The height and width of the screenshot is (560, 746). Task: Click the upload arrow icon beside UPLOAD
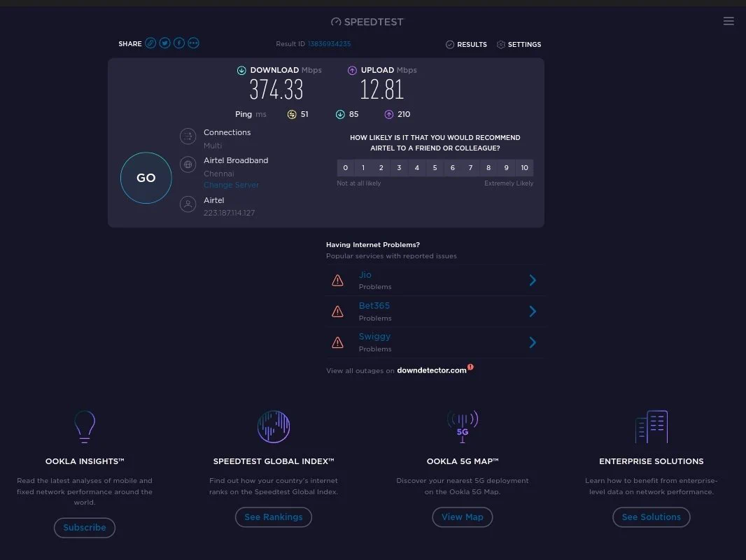point(352,71)
